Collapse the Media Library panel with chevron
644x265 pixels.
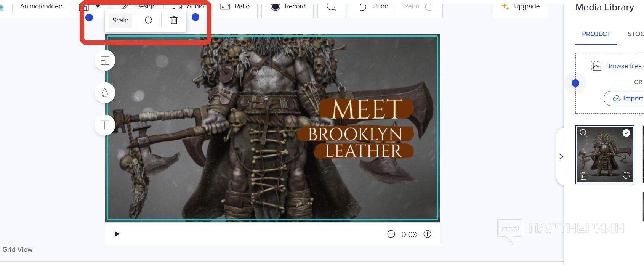[561, 156]
